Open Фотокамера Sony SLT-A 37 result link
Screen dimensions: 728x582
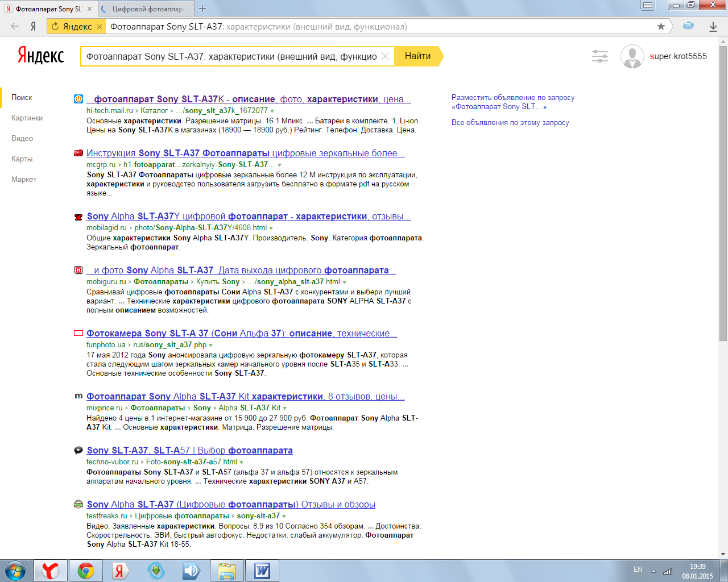(242, 333)
